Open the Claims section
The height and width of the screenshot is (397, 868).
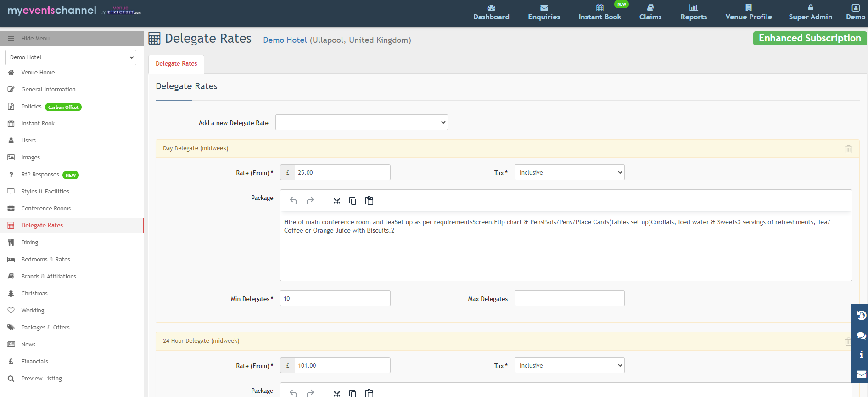(x=650, y=12)
